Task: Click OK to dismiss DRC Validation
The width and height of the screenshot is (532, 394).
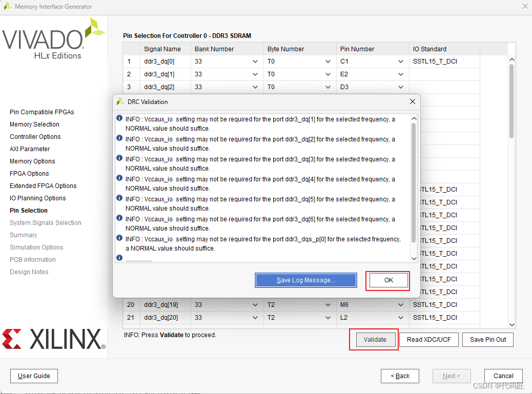Action: click(387, 280)
